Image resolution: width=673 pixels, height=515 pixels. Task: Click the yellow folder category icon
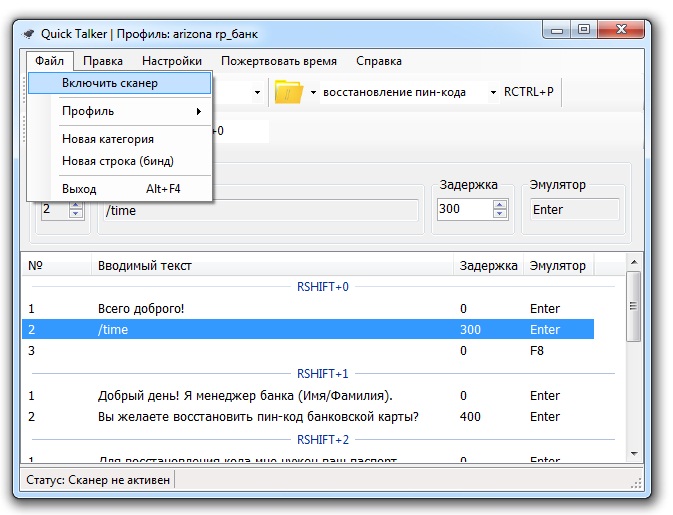click(x=288, y=92)
